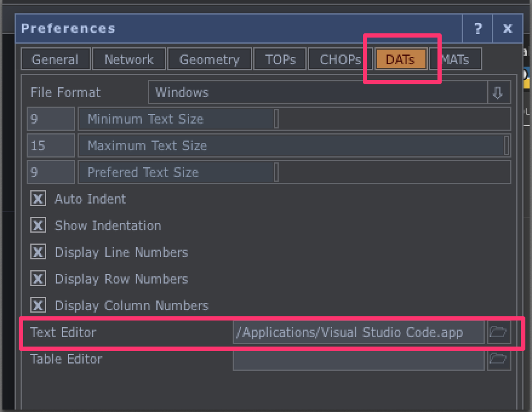532x412 pixels.
Task: Uncheck Display Line Numbers
Action: (38, 252)
